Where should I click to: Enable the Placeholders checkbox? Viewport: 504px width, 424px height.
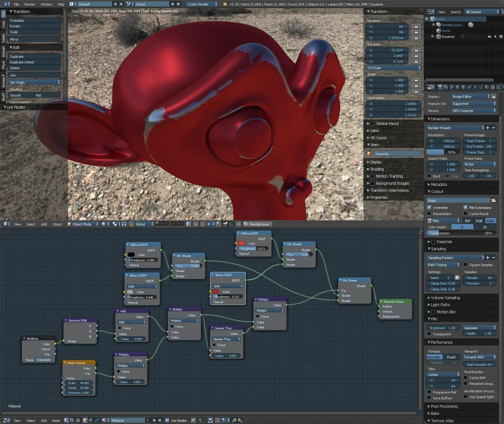click(x=429, y=214)
